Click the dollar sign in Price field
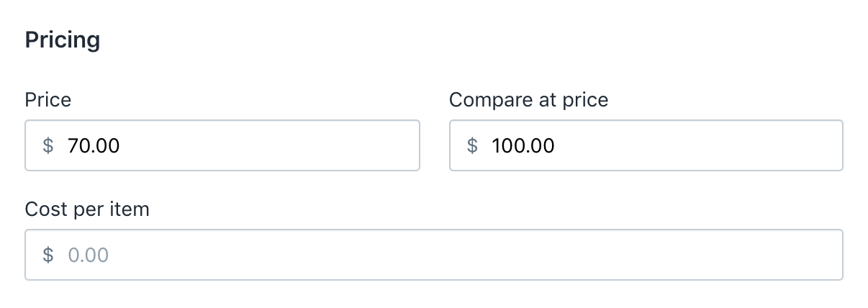 pos(48,146)
